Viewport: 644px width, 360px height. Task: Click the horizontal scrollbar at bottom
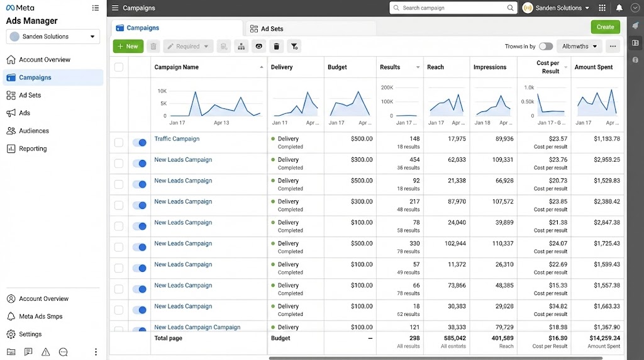[x=435, y=358]
